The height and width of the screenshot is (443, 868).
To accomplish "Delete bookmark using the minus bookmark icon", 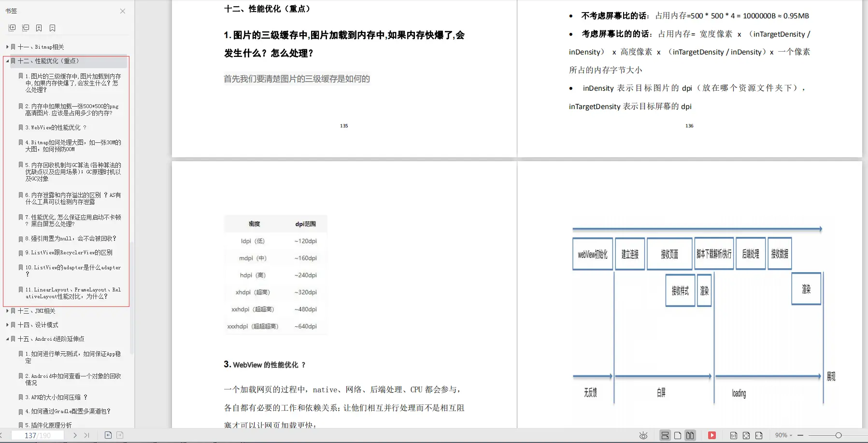I will [x=53, y=28].
